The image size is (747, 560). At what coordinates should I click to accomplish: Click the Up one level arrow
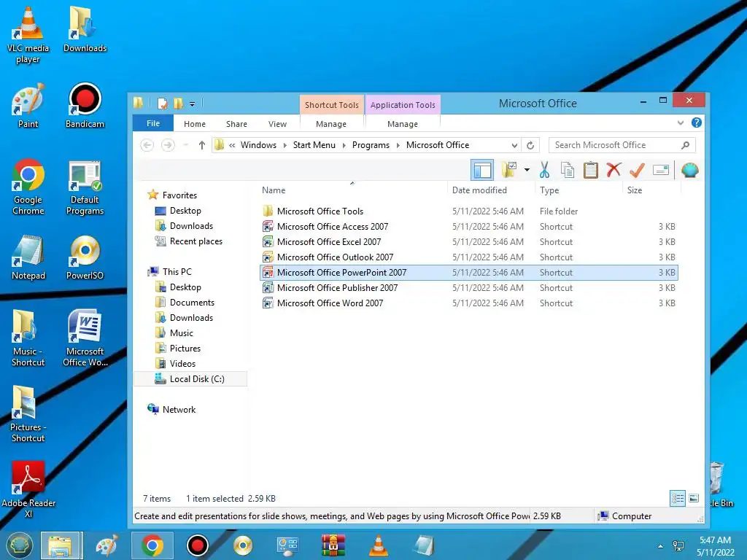pyautogui.click(x=202, y=145)
